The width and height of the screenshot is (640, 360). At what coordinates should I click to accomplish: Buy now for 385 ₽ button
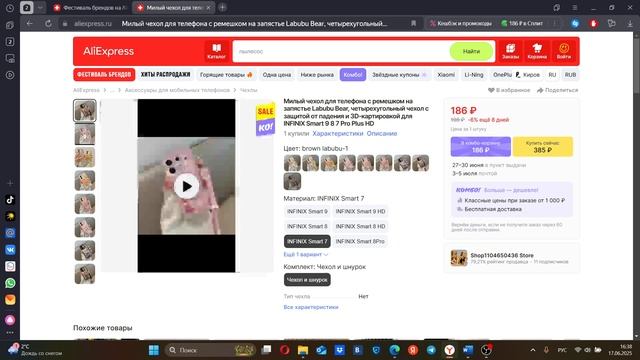click(542, 147)
